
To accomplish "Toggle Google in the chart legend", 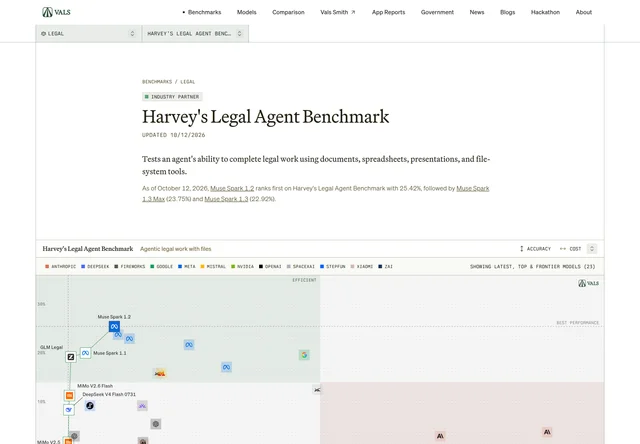I will (162, 266).
